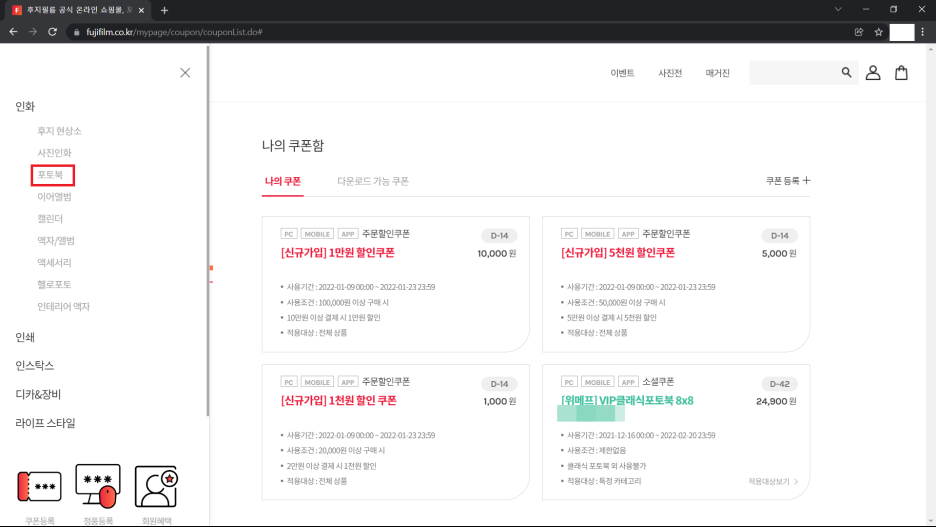Click the coupon registration ticket icon
936x527 pixels.
(39, 486)
